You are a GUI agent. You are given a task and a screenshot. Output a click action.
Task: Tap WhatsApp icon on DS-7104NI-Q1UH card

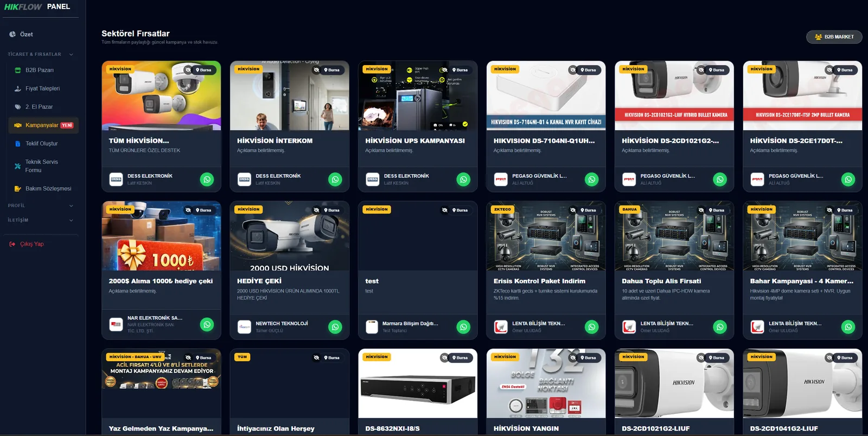click(592, 179)
